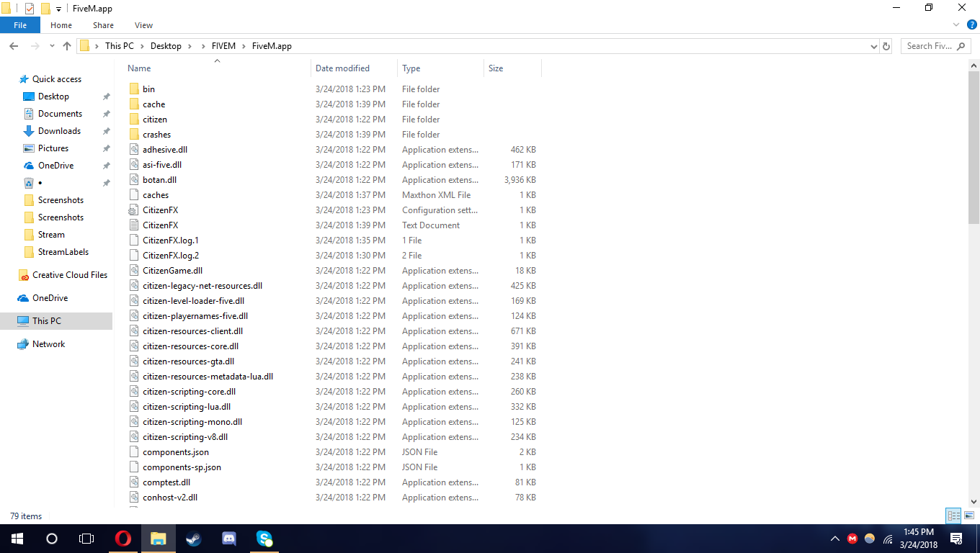Select adhesive.dll file icon
The height and width of the screenshot is (553, 980).
click(133, 150)
